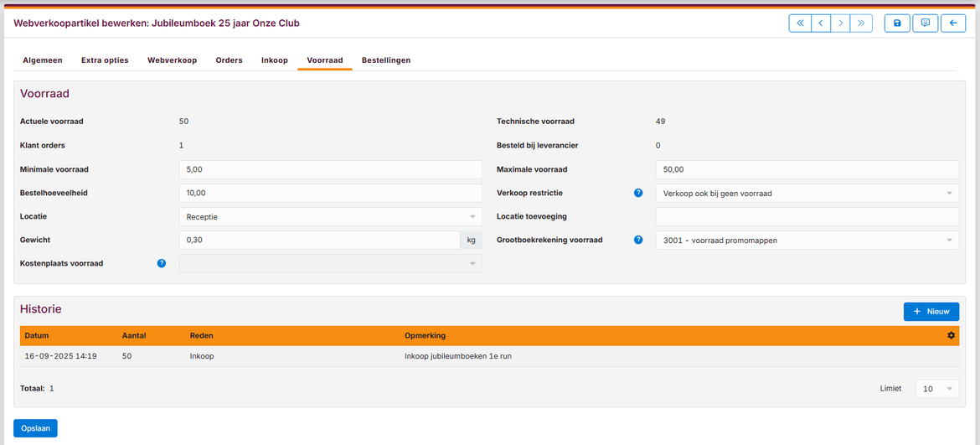Click the back arrow button
This screenshot has width=980, height=445.
(952, 23)
